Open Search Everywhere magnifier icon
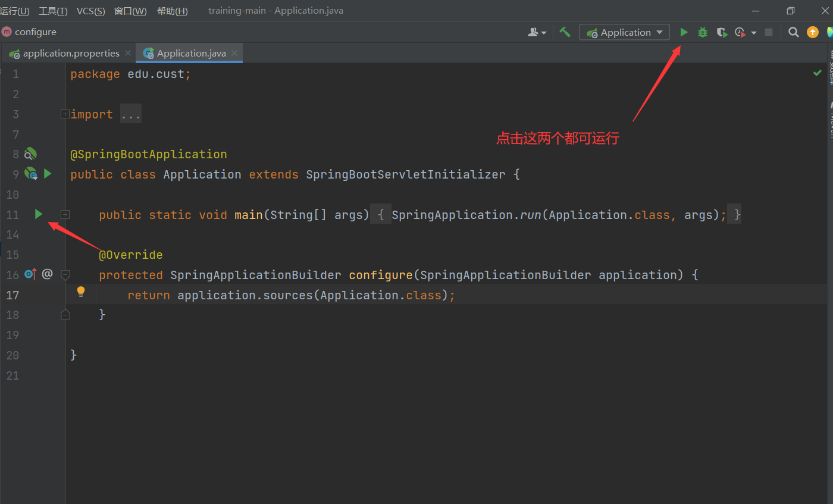Viewport: 833px width, 504px height. click(793, 32)
